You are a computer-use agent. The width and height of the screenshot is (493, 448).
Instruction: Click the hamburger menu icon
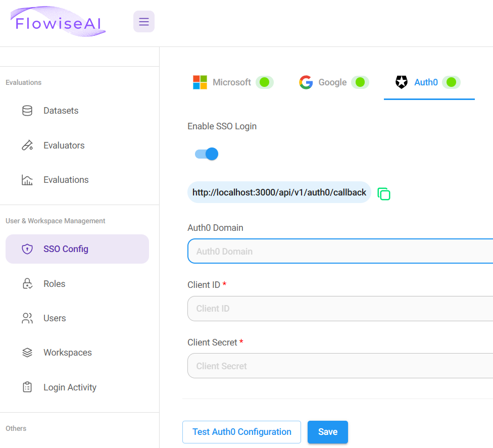click(144, 22)
